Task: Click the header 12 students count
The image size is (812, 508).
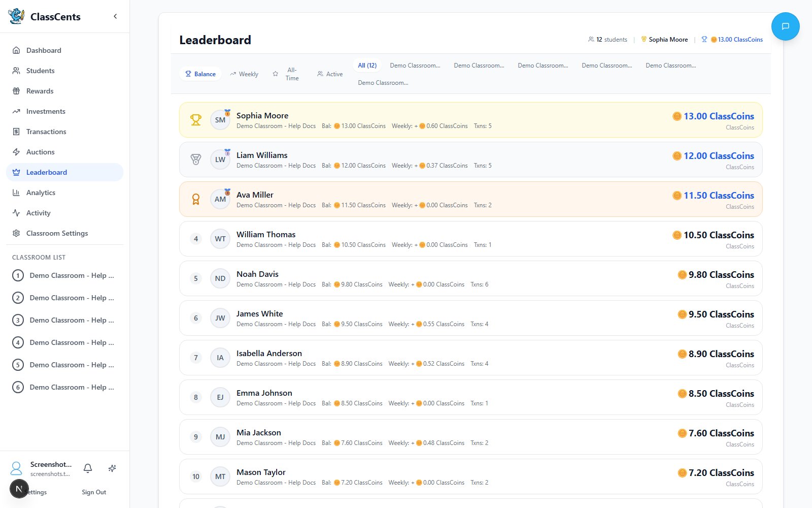Action: click(x=607, y=40)
